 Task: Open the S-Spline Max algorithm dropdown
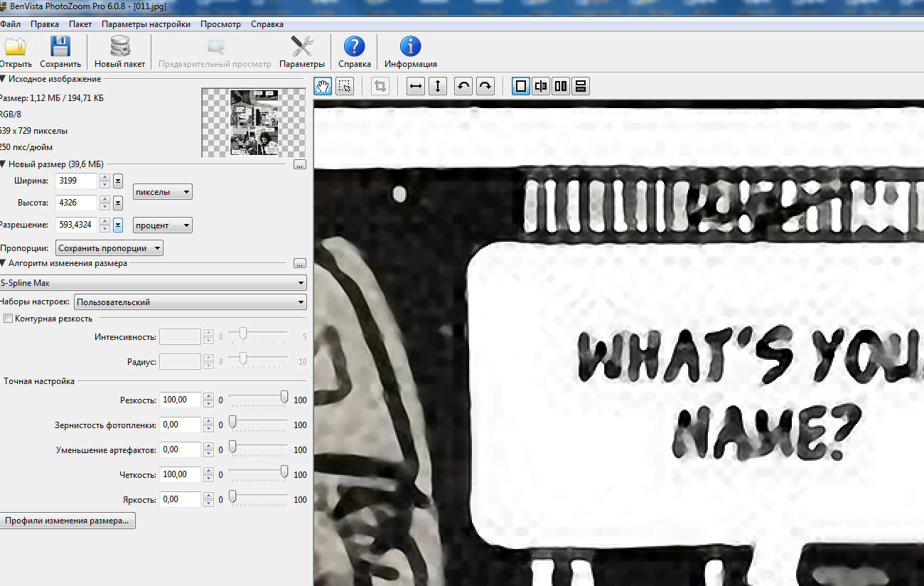[153, 283]
